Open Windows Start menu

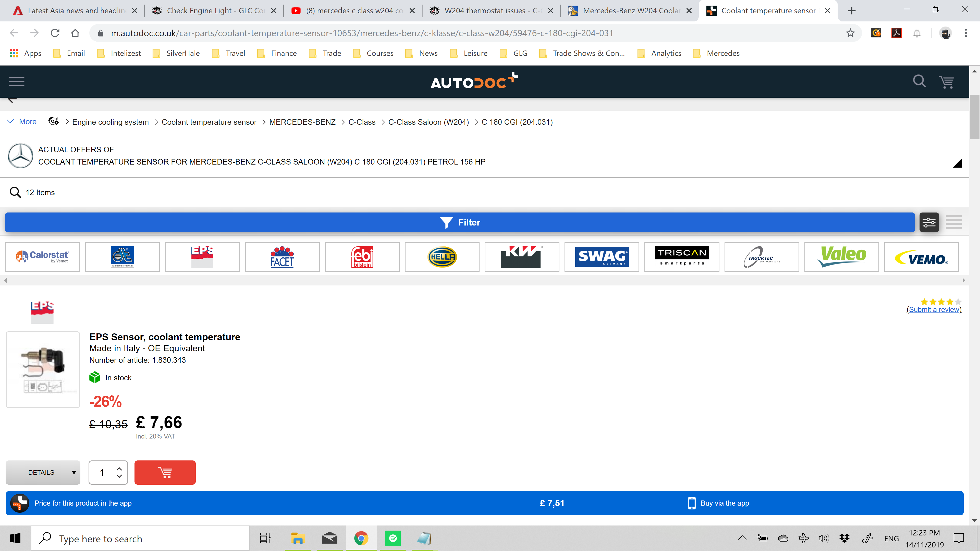(x=15, y=538)
